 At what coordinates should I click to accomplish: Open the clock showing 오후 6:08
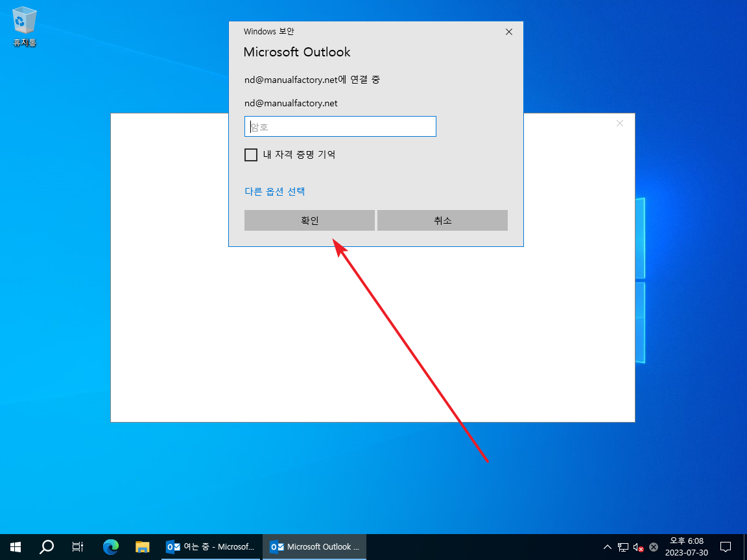687,546
